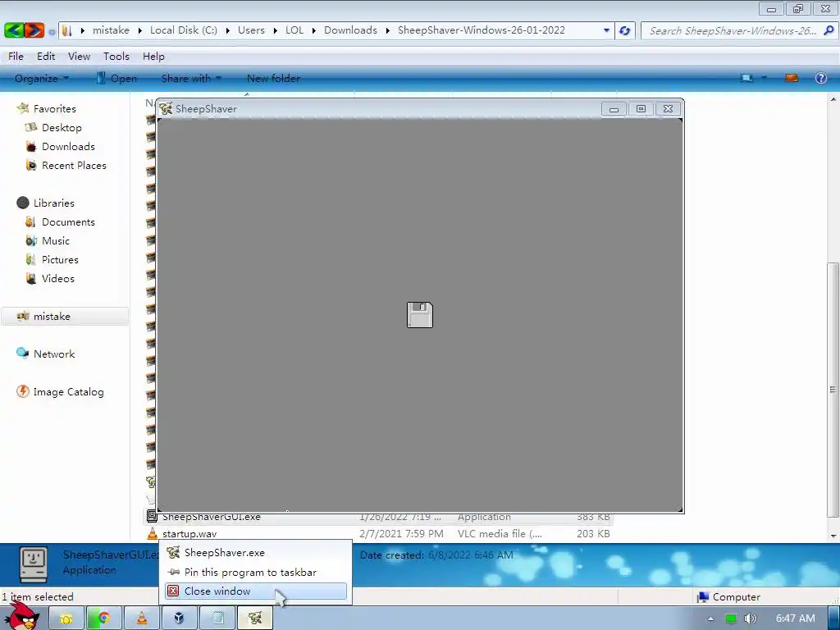
Task: Click the change view icon in toolbar
Action: coord(746,78)
